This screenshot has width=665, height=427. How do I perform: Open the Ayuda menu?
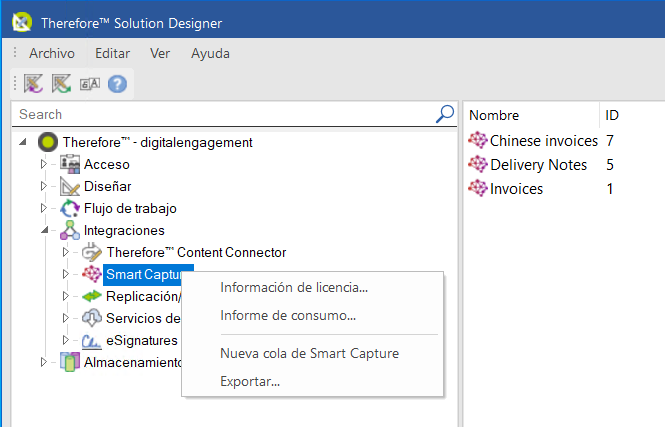[210, 53]
